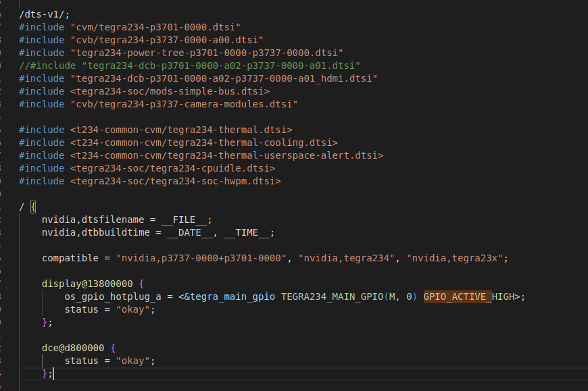Viewport: 588px width, 391px height.
Task: Click the TEGRA234_MAIN_GPIO macro
Action: pyautogui.click(x=333, y=296)
